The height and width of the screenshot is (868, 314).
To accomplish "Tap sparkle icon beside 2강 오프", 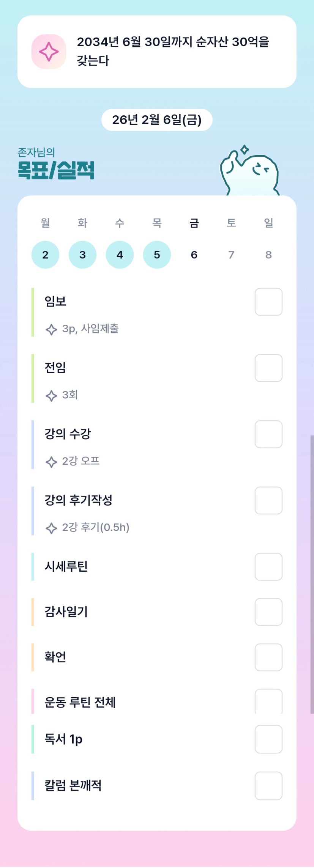I will click(x=51, y=462).
